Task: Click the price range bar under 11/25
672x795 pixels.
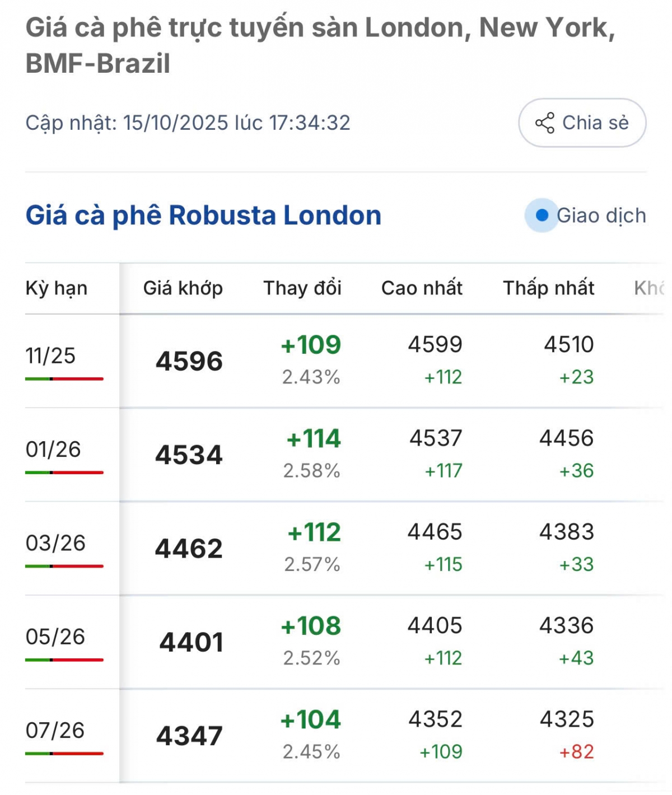Action: 64,379
